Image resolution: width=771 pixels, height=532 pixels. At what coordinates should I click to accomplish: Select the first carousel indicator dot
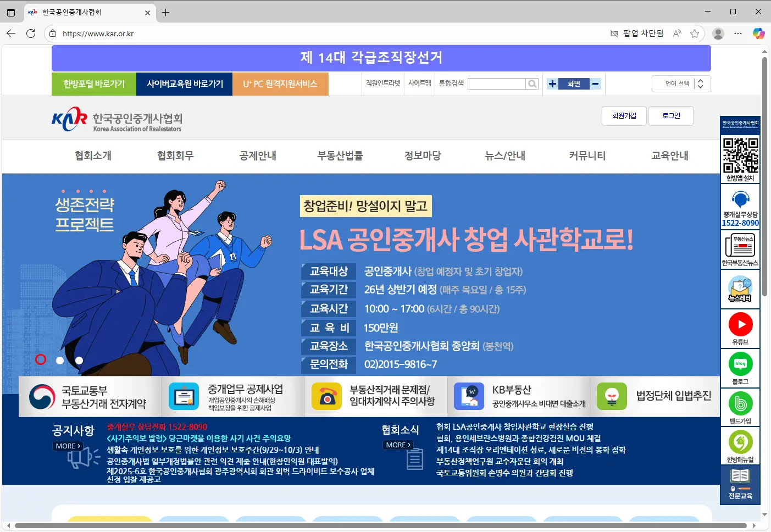[x=40, y=359]
